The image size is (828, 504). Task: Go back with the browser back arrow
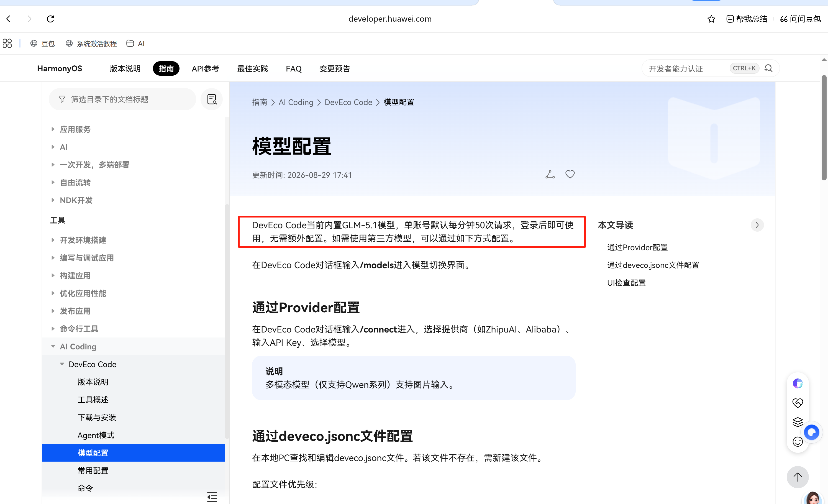coord(9,19)
